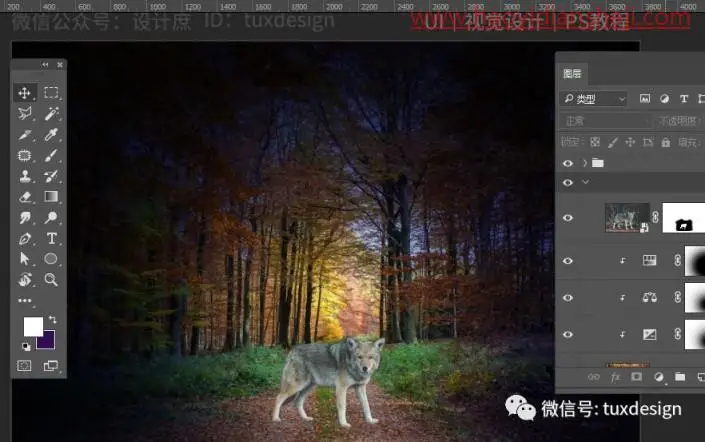Viewport: 705px width, 442px height.
Task: Collapse the open layer group chevron
Action: click(585, 182)
